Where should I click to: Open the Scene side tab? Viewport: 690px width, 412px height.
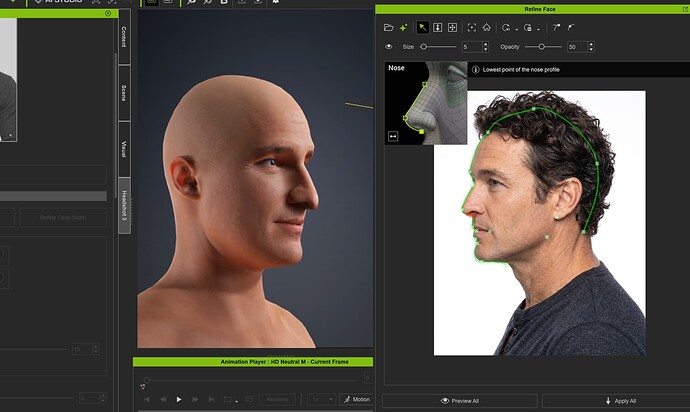[124, 93]
